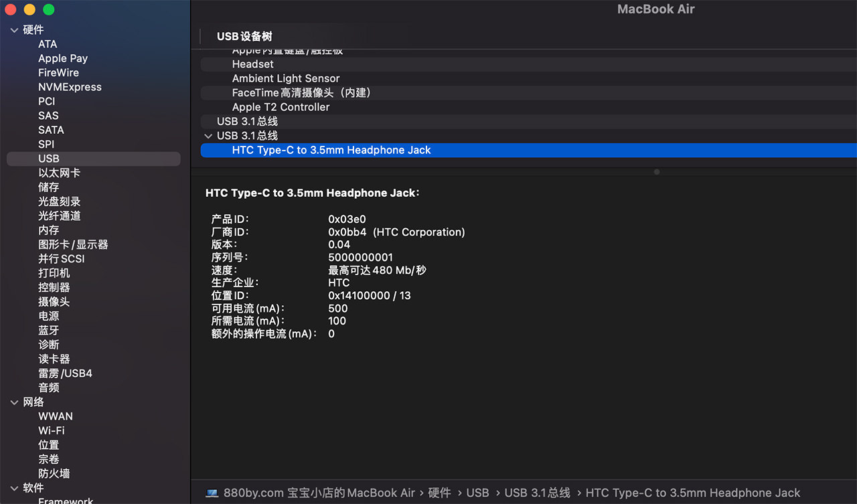The width and height of the screenshot is (857, 504).
Task: Open the Apple Pay hardware category
Action: pos(63,58)
